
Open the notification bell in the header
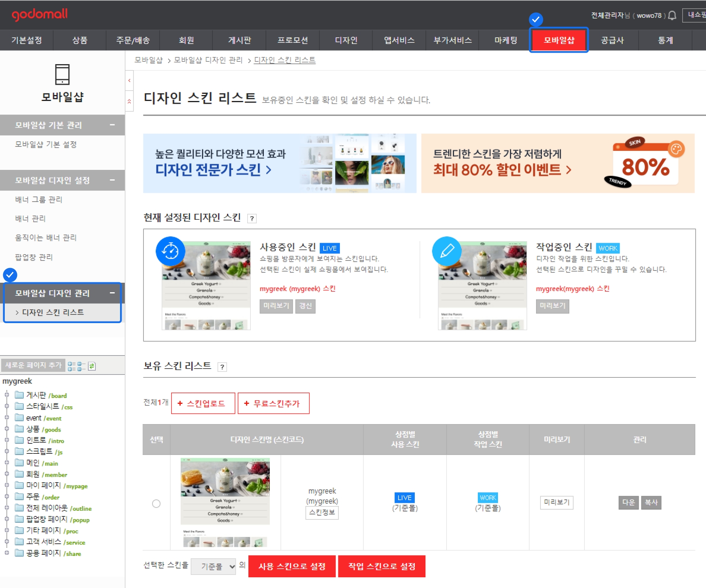(x=672, y=15)
